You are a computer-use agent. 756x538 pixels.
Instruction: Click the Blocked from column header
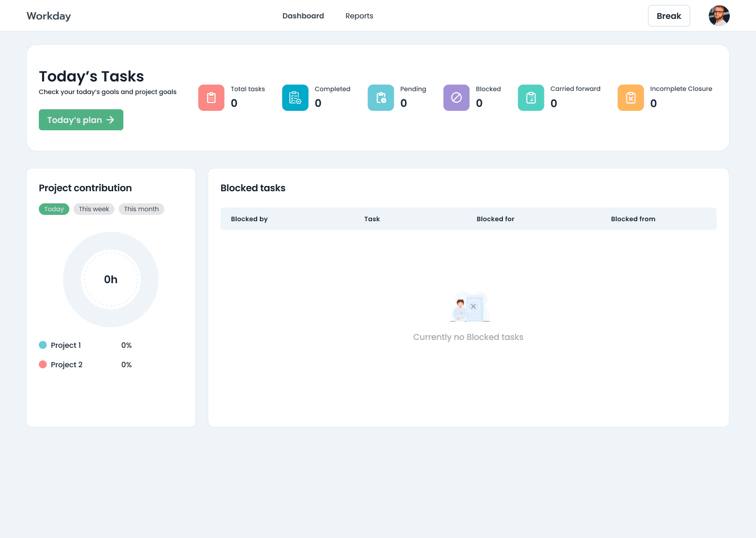633,219
